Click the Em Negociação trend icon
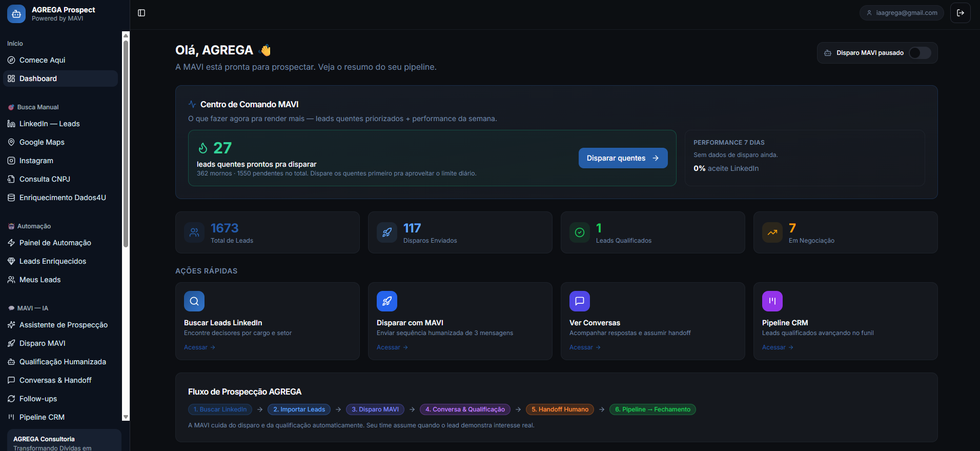The height and width of the screenshot is (451, 980). tap(772, 232)
